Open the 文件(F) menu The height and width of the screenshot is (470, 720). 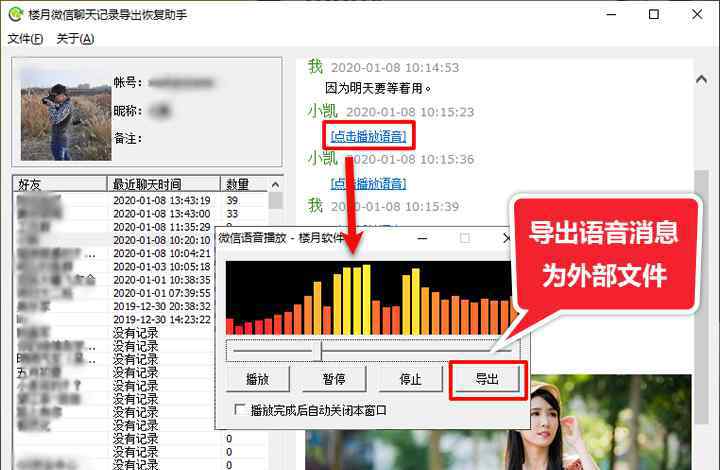26,39
